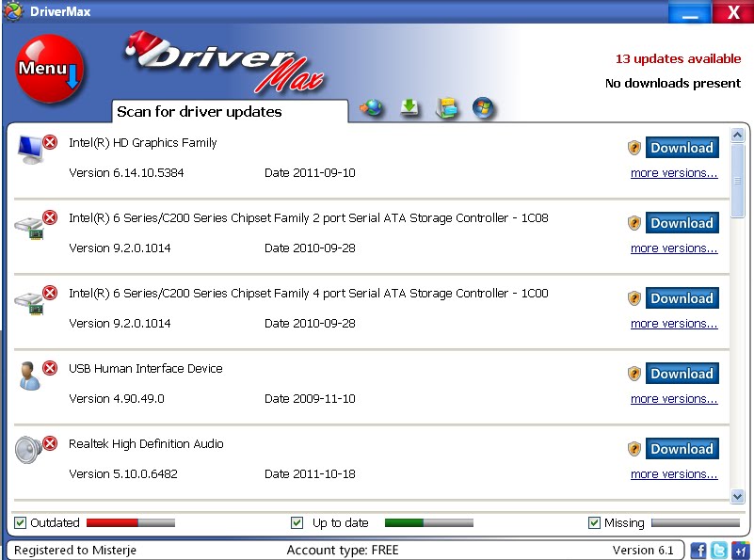Click the Account type: FREE text

click(343, 550)
